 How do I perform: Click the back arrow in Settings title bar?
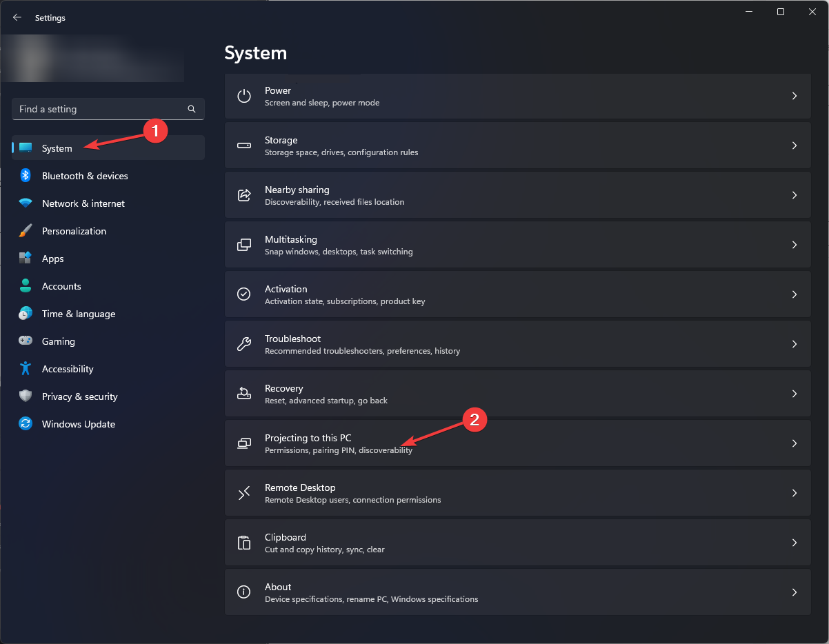click(17, 18)
